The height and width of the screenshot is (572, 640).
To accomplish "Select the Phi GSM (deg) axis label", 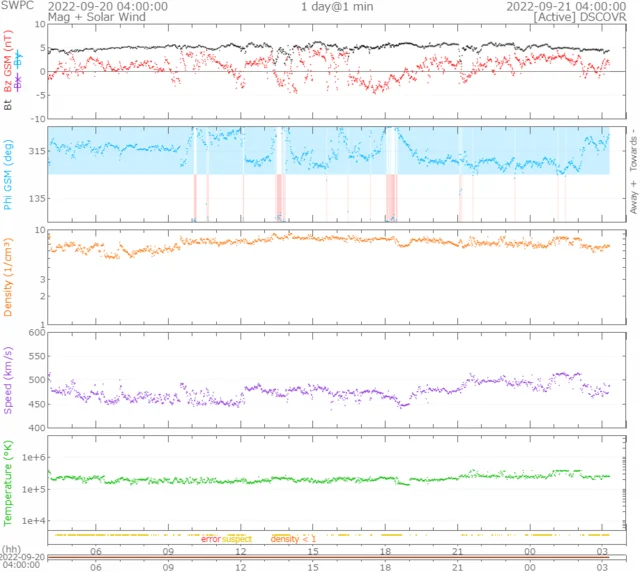I will coord(9,173).
